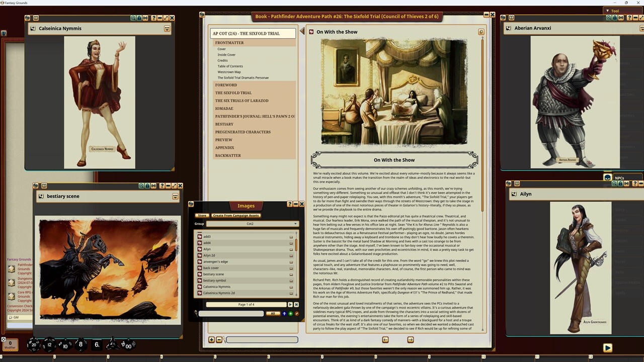
Task: Click the pencil edit icon in the Images window
Action: click(296, 314)
